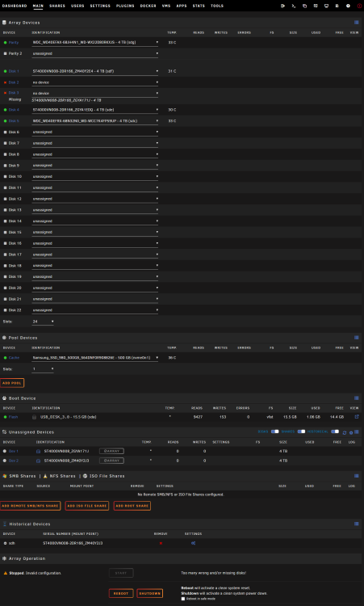
Task: Click the blue view icon in SMB Shares header
Action: click(x=356, y=476)
